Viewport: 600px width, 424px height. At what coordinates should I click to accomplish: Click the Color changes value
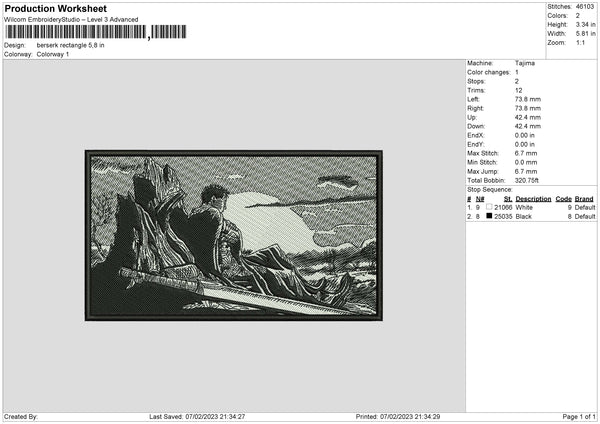517,72
